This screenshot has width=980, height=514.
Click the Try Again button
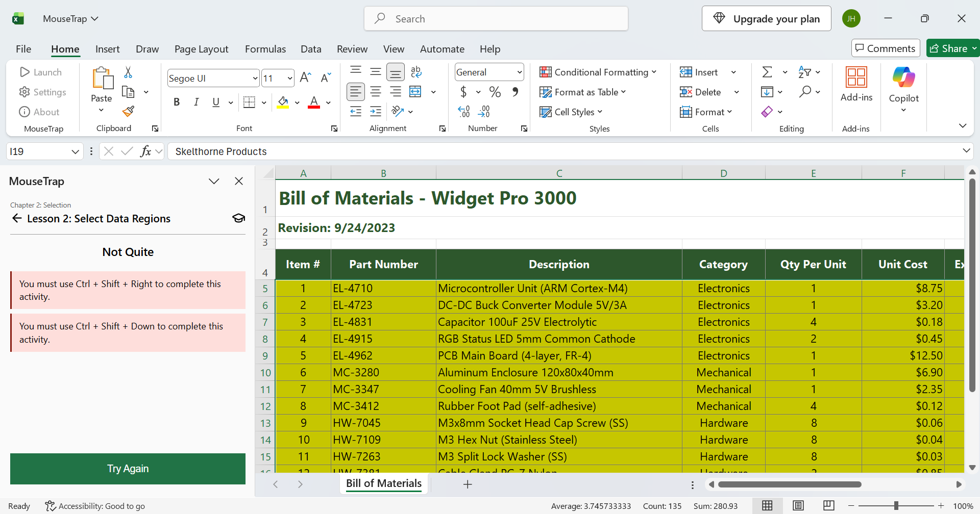tap(128, 469)
